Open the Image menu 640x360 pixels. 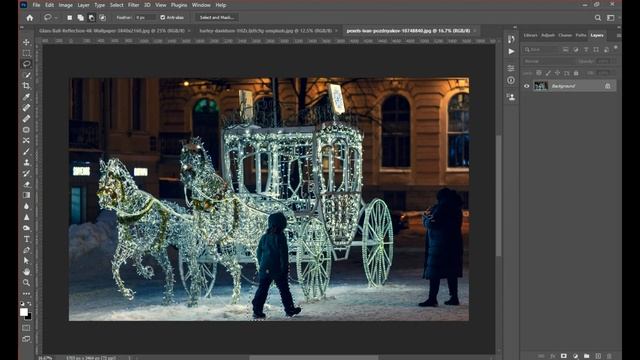(65, 5)
